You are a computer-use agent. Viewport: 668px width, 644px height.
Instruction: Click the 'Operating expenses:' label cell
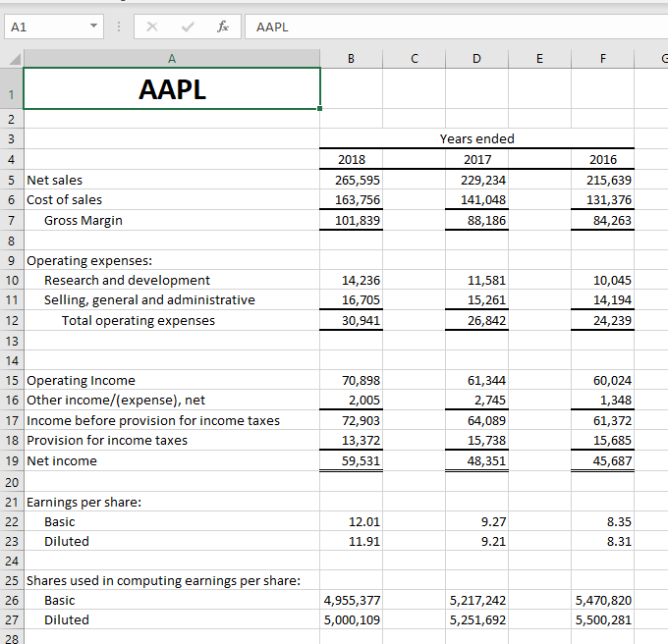(172, 260)
